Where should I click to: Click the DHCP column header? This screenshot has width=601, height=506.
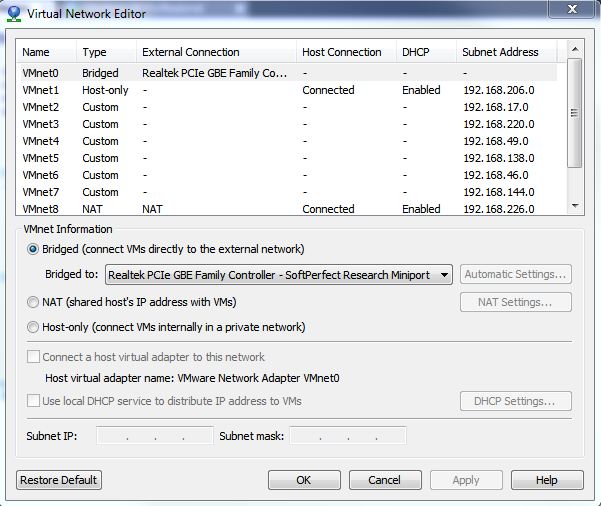coord(415,52)
